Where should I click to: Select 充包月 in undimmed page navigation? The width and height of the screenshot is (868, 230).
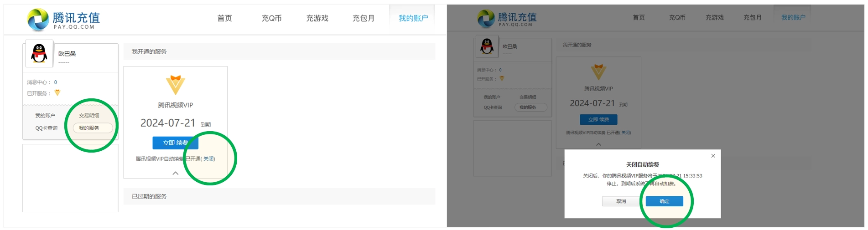click(363, 18)
